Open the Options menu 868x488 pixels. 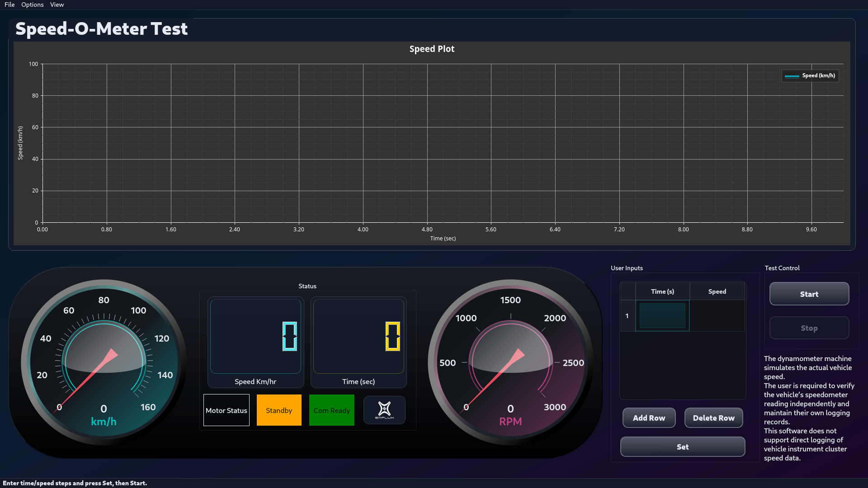[33, 5]
